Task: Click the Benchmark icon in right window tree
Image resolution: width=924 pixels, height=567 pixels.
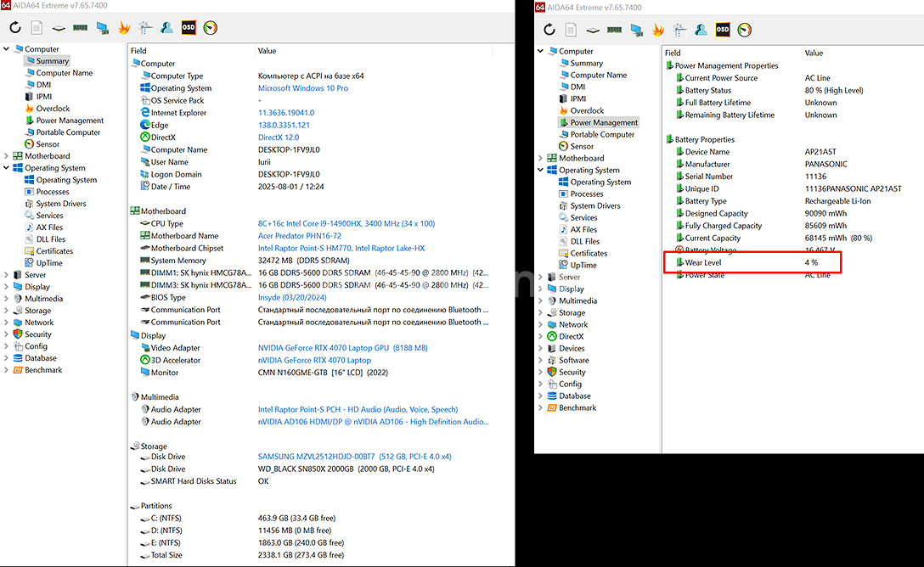Action: [552, 407]
